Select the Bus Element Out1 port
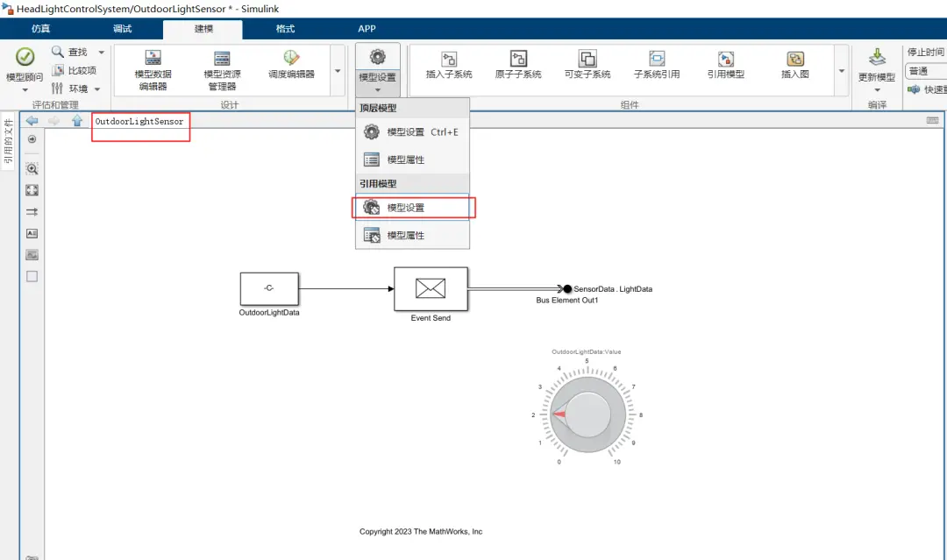Viewport: 947px width, 560px height. tap(567, 289)
